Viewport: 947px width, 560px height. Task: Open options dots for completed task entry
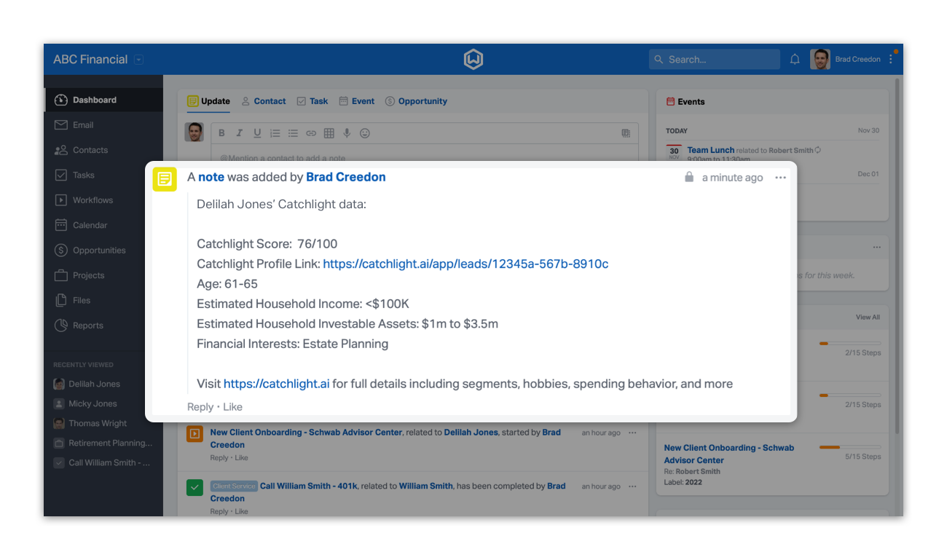[x=632, y=486]
